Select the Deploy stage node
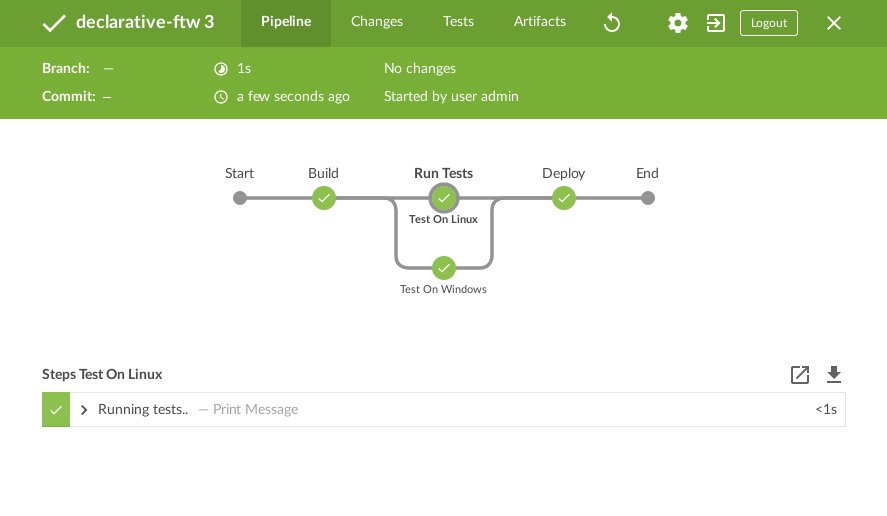Screen dimensions: 887x516 point(564,198)
